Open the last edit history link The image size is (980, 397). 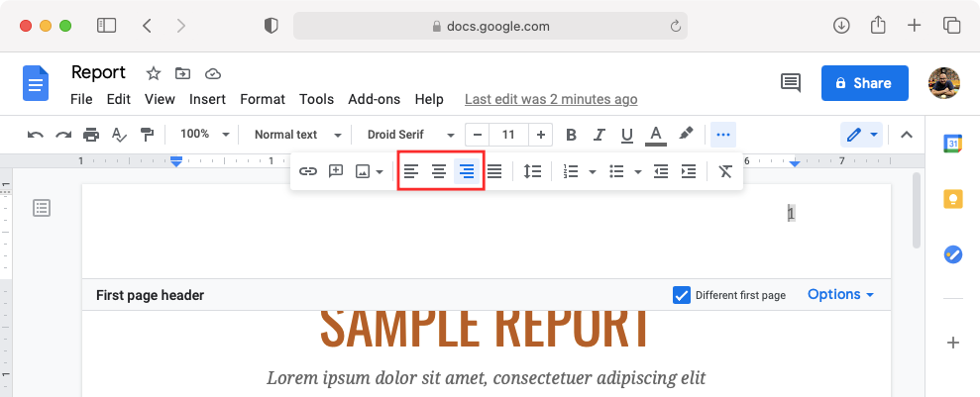[551, 99]
